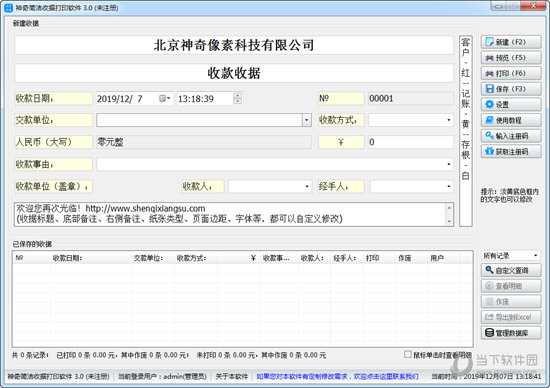550x388 pixels.
Task: Open print preview with 预览 (F5)
Action: click(x=511, y=58)
